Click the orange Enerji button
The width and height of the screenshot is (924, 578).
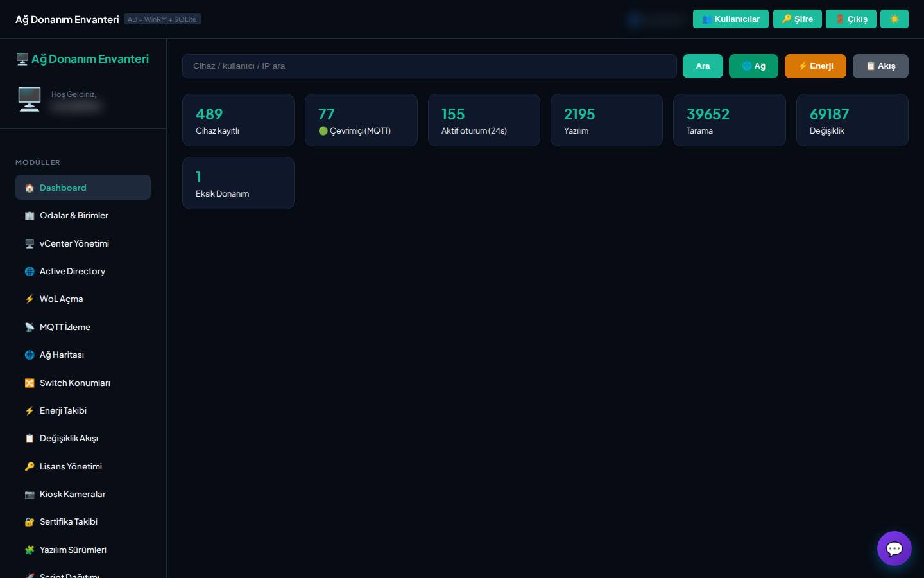(x=816, y=66)
